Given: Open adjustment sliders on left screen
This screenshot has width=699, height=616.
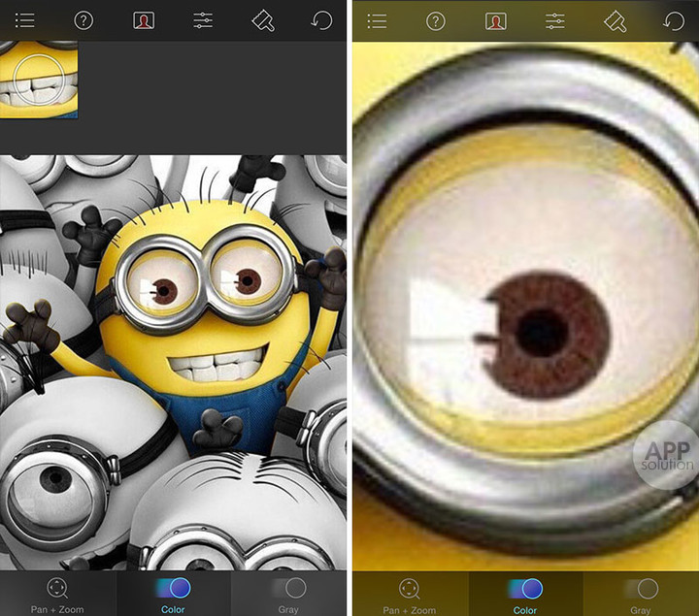Looking at the screenshot, I should tap(204, 20).
